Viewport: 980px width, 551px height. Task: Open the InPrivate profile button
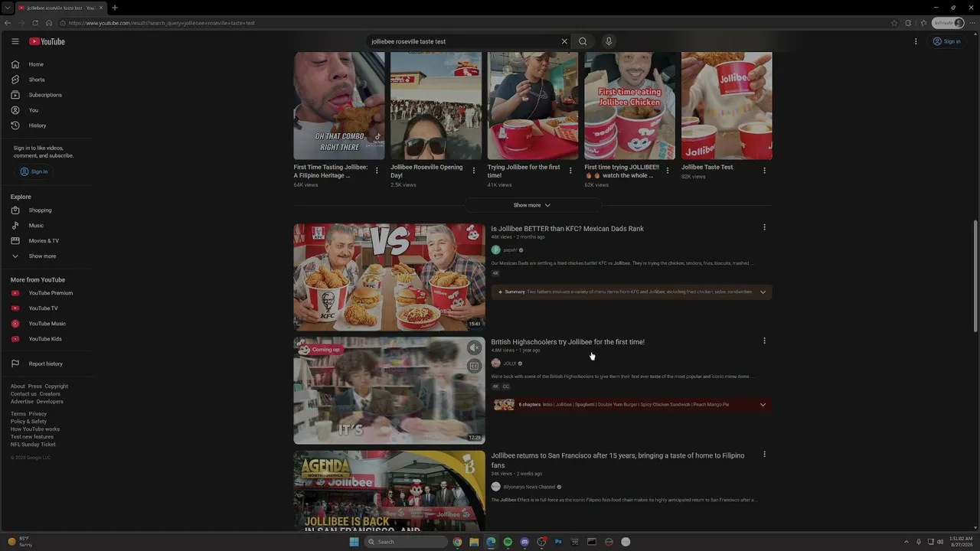[948, 23]
